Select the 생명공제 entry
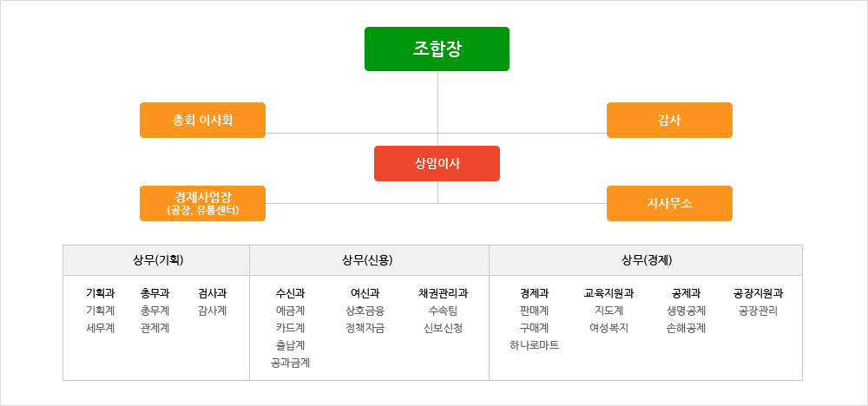This screenshot has height=406, width=868. (x=686, y=311)
